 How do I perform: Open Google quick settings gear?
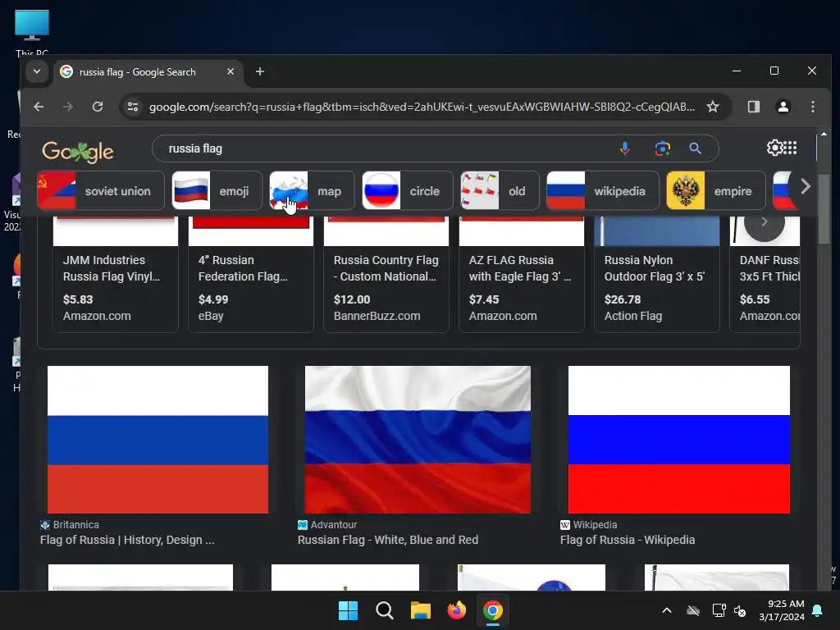click(774, 148)
